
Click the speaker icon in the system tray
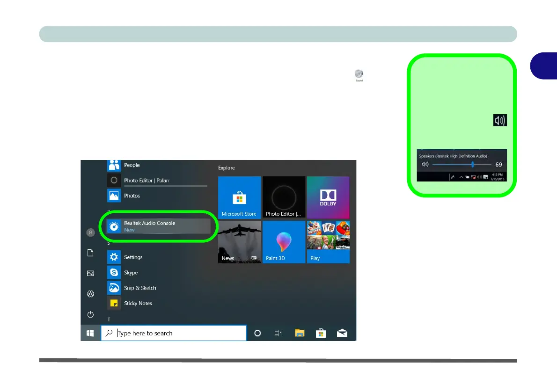click(x=480, y=177)
